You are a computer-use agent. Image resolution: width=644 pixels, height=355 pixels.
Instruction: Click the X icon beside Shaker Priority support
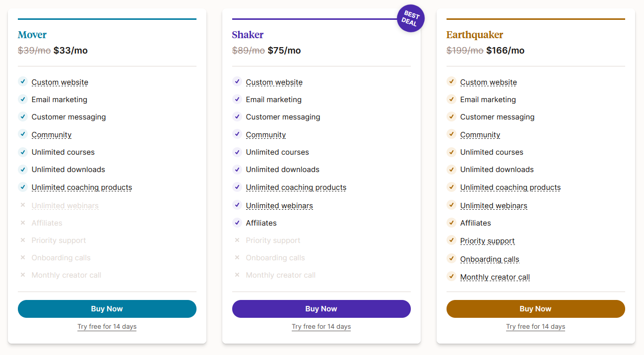[x=237, y=240]
